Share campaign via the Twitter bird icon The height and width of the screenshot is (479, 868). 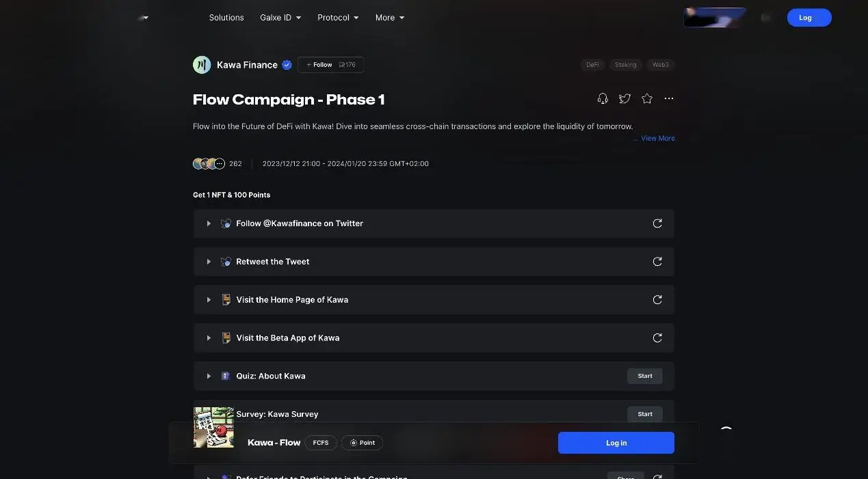[624, 99]
